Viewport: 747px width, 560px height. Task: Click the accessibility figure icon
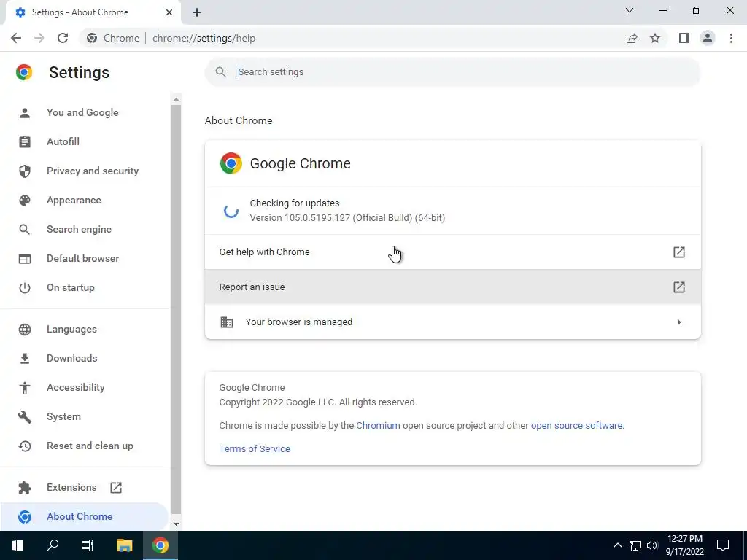(x=25, y=388)
